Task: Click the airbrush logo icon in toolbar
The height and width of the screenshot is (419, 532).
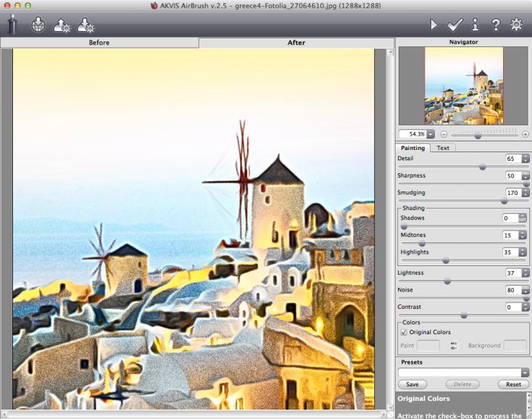Action: pos(12,25)
